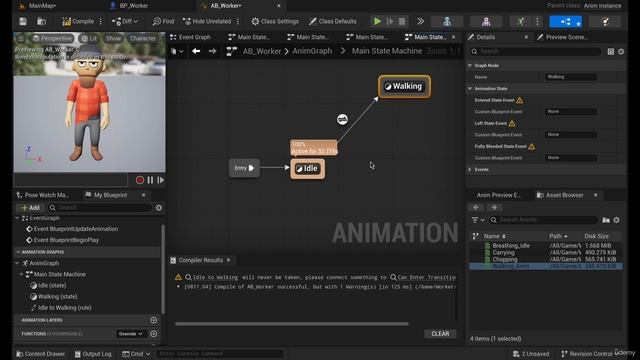
Task: Open My Blueprint settings gear
Action: pyautogui.click(x=159, y=208)
